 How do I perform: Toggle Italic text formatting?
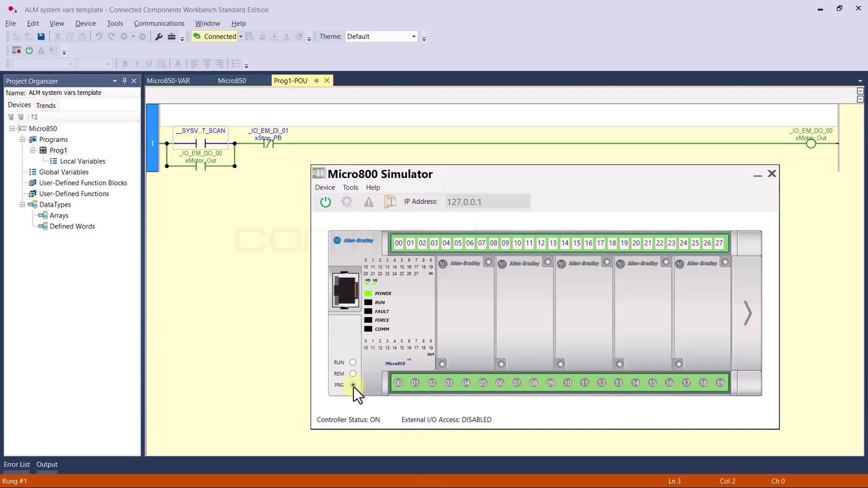[x=136, y=64]
